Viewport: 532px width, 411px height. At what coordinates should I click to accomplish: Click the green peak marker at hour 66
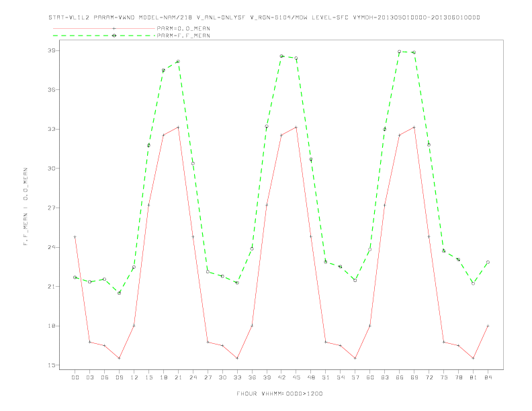(x=400, y=52)
